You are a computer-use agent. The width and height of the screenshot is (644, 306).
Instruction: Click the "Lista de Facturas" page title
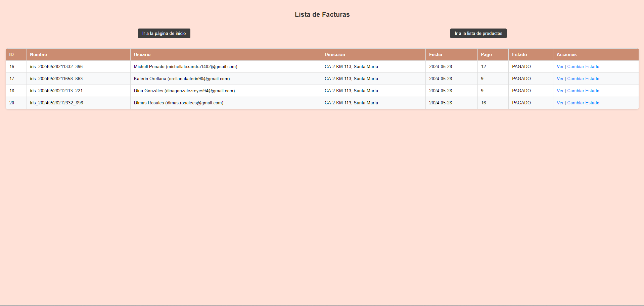pos(322,14)
